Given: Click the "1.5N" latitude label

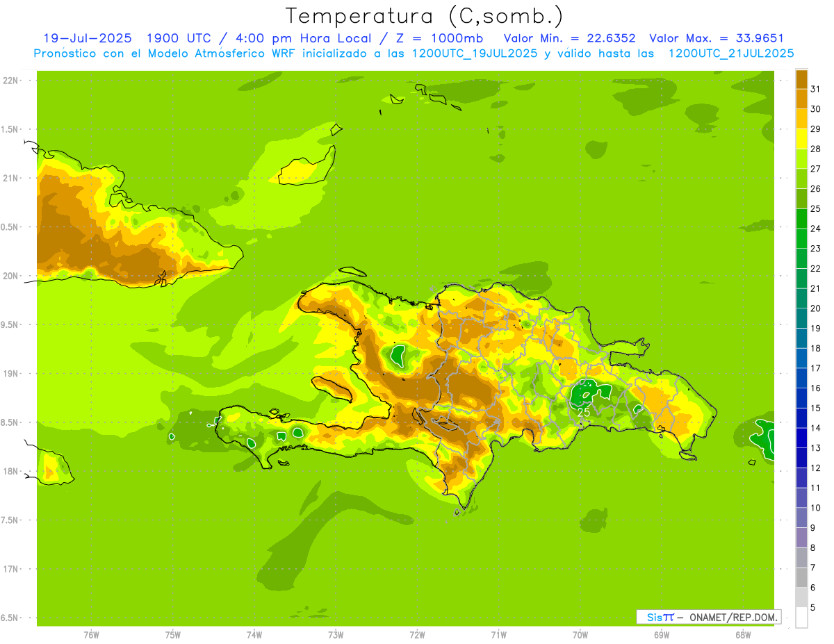Looking at the screenshot, I should click(x=10, y=129).
